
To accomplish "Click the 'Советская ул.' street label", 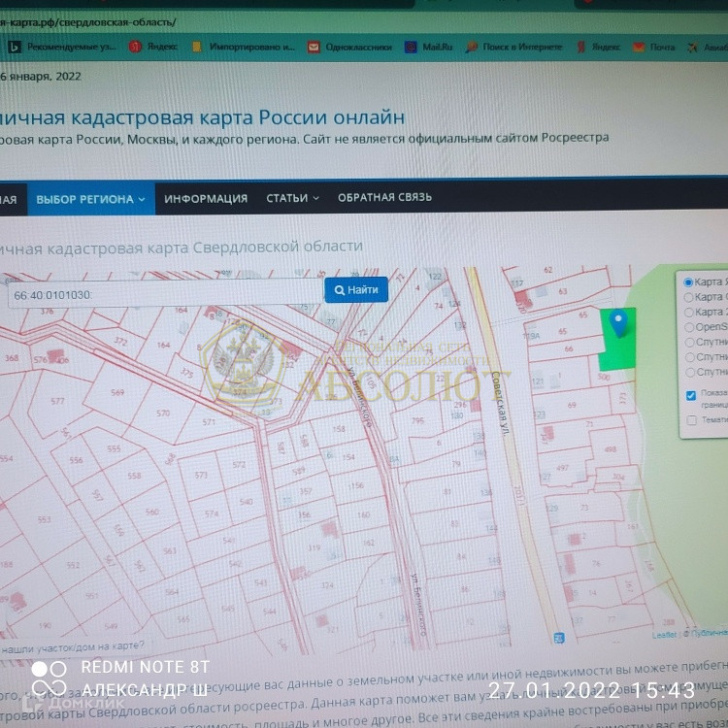I will [x=500, y=403].
